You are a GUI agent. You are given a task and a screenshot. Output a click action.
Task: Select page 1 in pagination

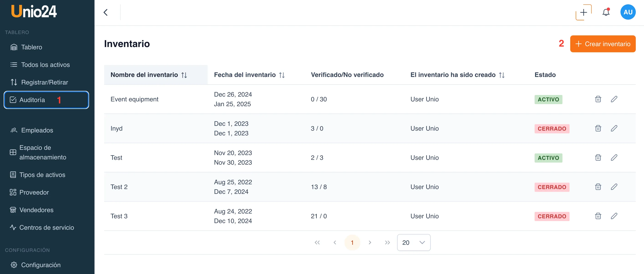point(352,242)
